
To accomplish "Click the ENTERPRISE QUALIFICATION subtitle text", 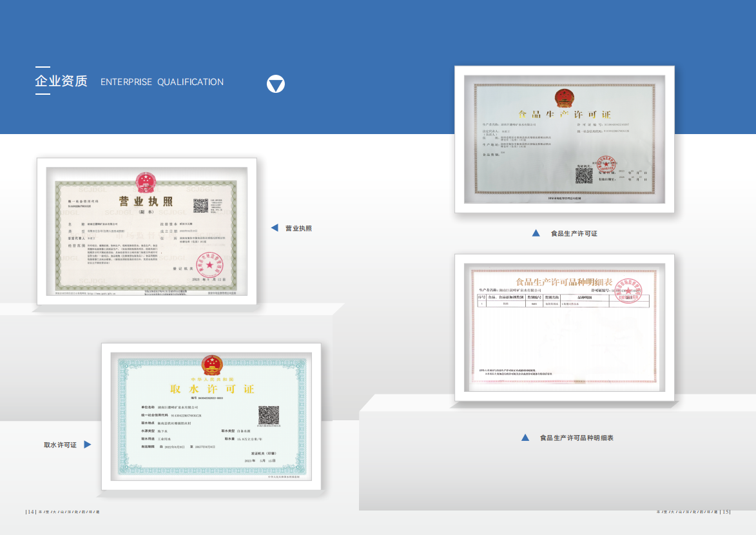I will [x=162, y=83].
